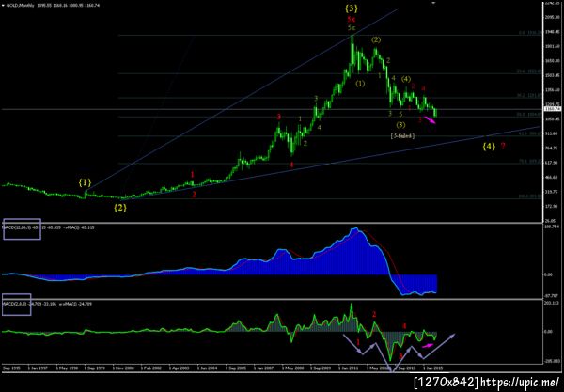This screenshot has height=392, width=564.
Task: Click the most recent monthly candle
Action: pos(435,112)
